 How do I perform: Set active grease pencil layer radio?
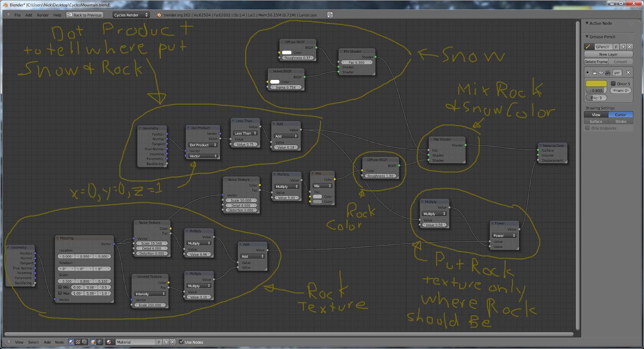click(588, 73)
